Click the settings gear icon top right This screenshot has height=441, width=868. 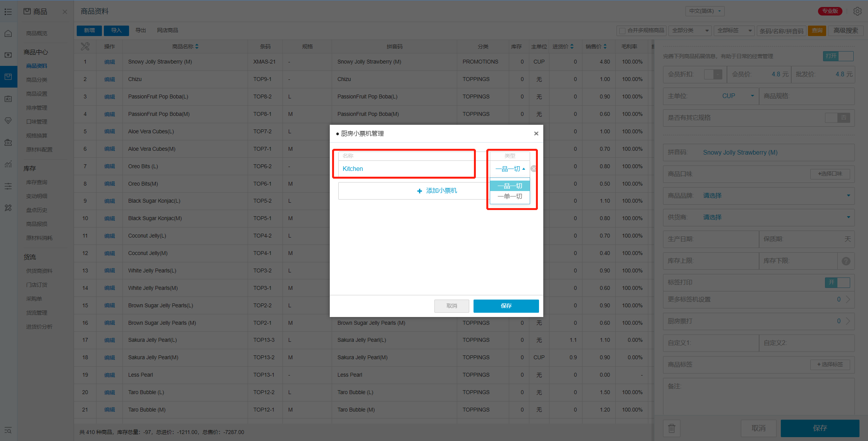[x=857, y=11]
